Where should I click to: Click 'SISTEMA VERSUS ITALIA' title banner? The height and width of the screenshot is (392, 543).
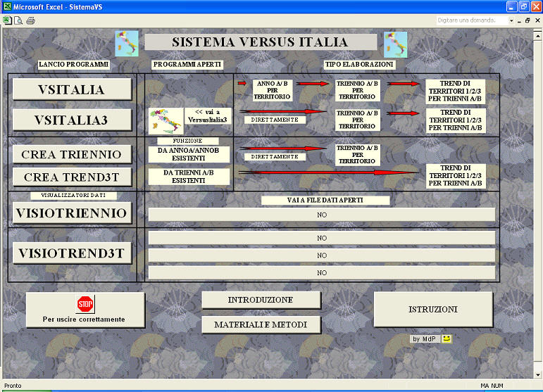point(261,42)
